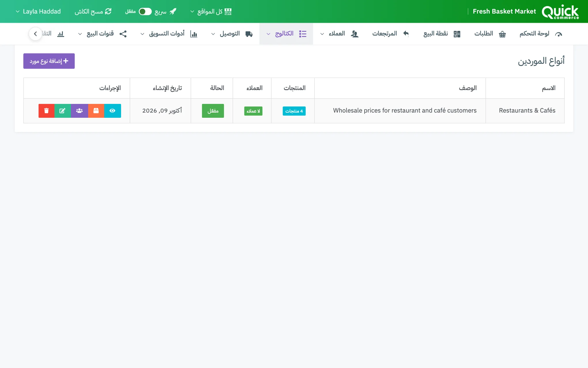Viewport: 588px width, 368px height.
Task: Click the store building icon beside كل المواقع
Action: point(228,12)
